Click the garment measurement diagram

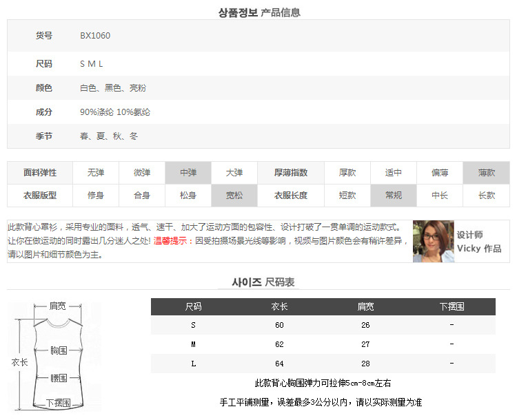(54, 357)
